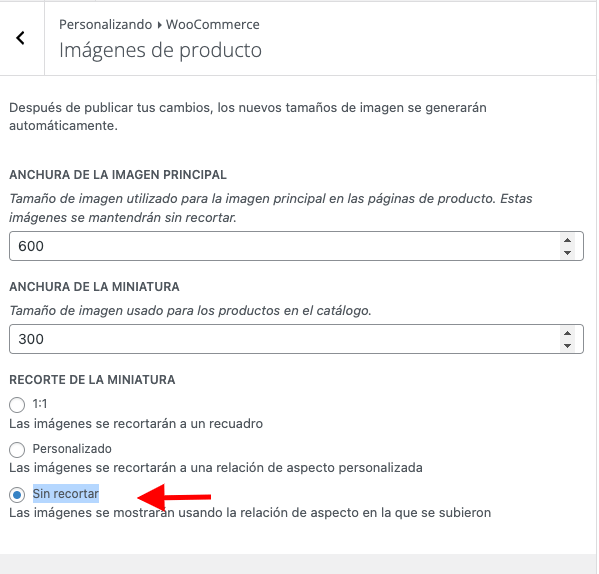Select the 1:1 crop radio button

tap(17, 404)
